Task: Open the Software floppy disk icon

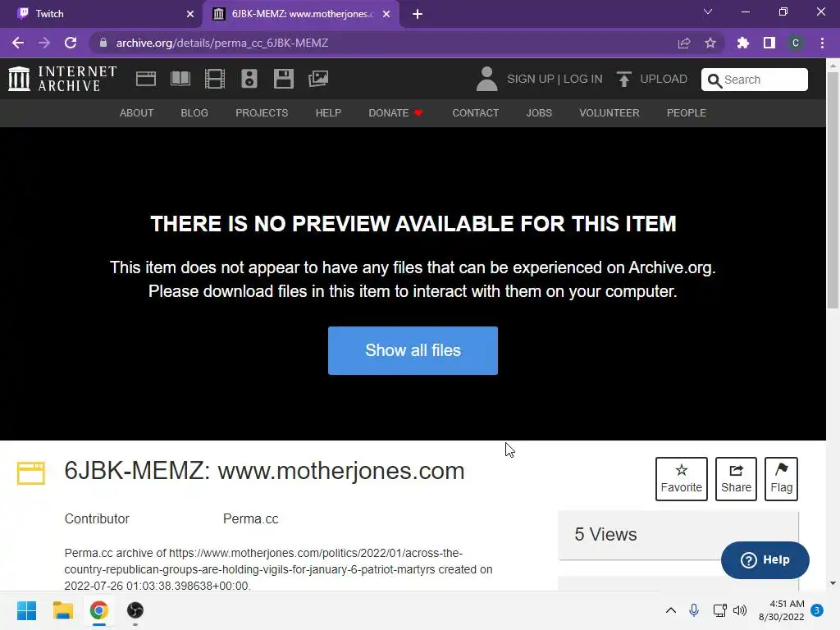Action: pos(283,79)
